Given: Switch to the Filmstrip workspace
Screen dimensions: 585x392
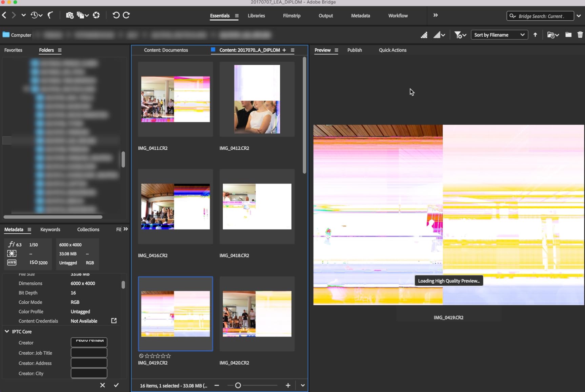Looking at the screenshot, I should (x=291, y=16).
